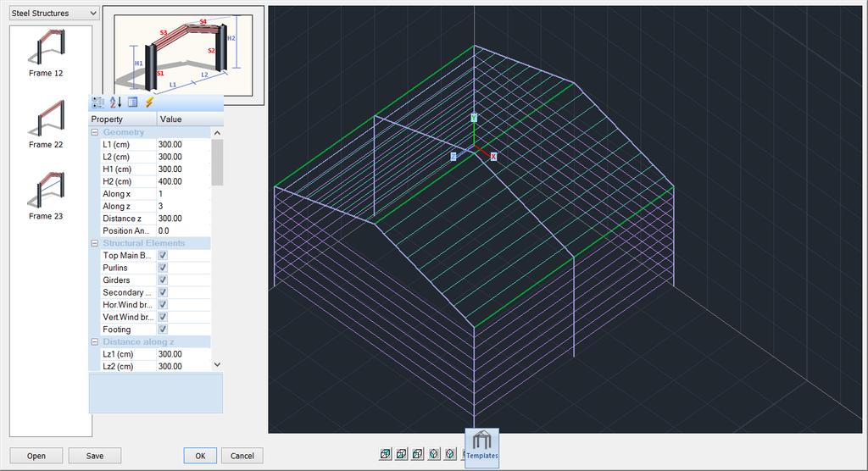Choose the Frame 12 template
The width and height of the screenshot is (868, 471).
tap(46, 53)
